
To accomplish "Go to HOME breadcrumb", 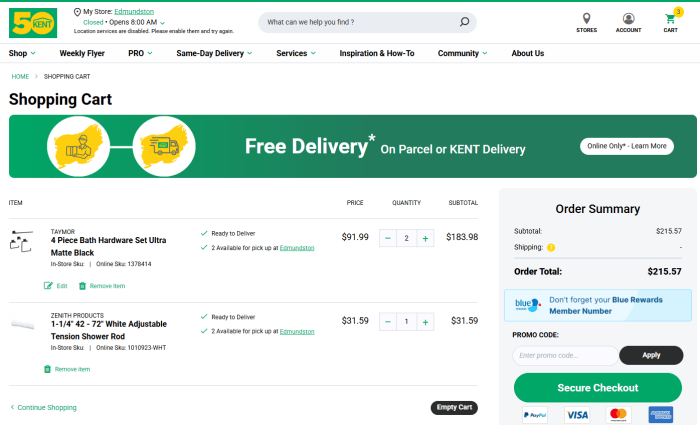I will [x=20, y=76].
